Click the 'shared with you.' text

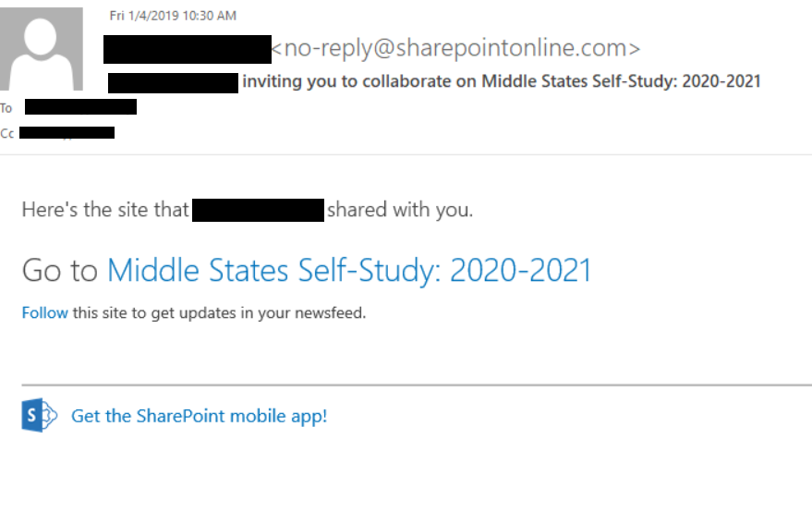399,210
